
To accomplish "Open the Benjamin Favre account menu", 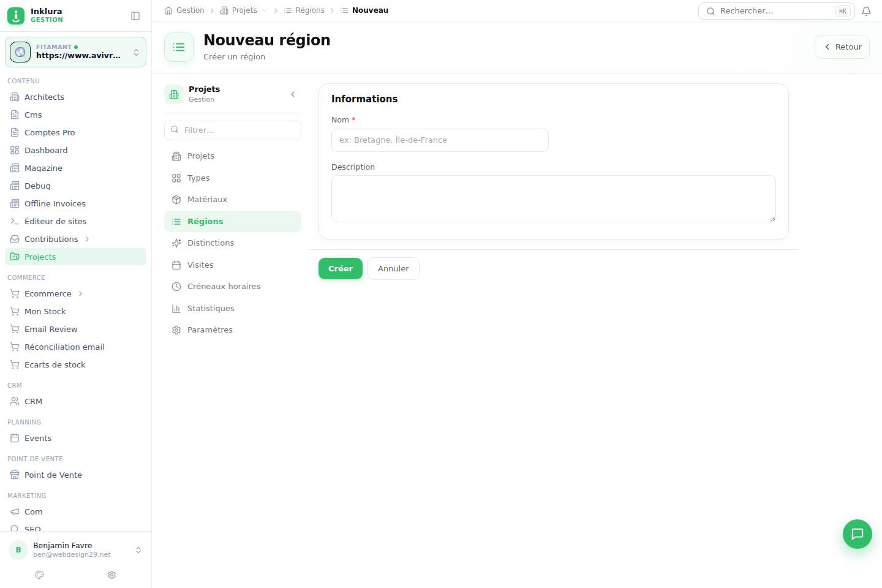I will click(x=76, y=550).
